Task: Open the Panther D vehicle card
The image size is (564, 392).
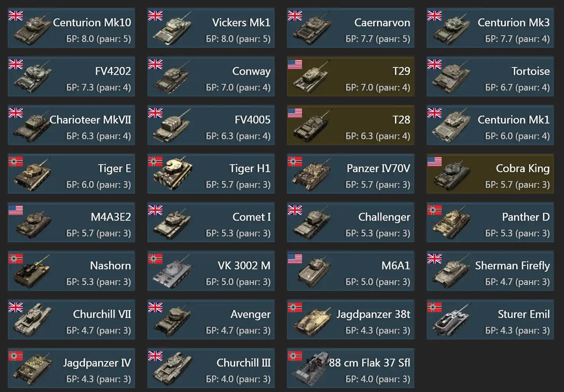Action: point(490,222)
